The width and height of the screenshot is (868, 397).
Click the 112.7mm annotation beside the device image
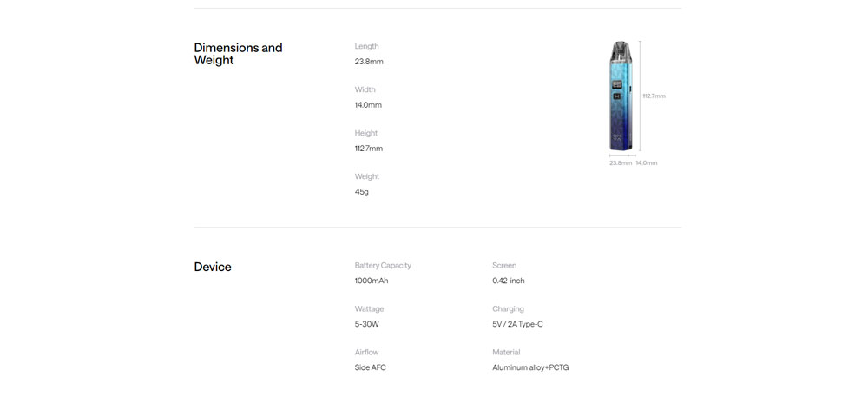click(x=654, y=96)
